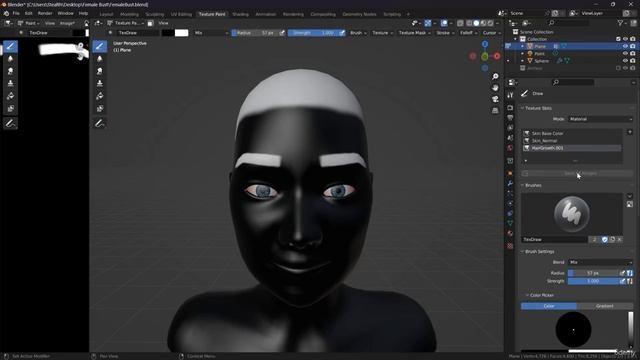Select the Fill tool in viewport toolbar
This screenshot has width=640, height=360.
[x=100, y=96]
